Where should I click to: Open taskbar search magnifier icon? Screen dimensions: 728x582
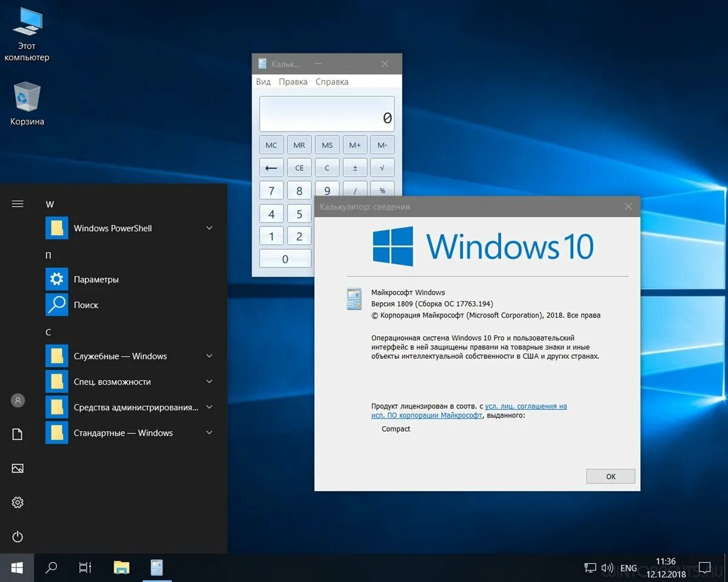[52, 567]
